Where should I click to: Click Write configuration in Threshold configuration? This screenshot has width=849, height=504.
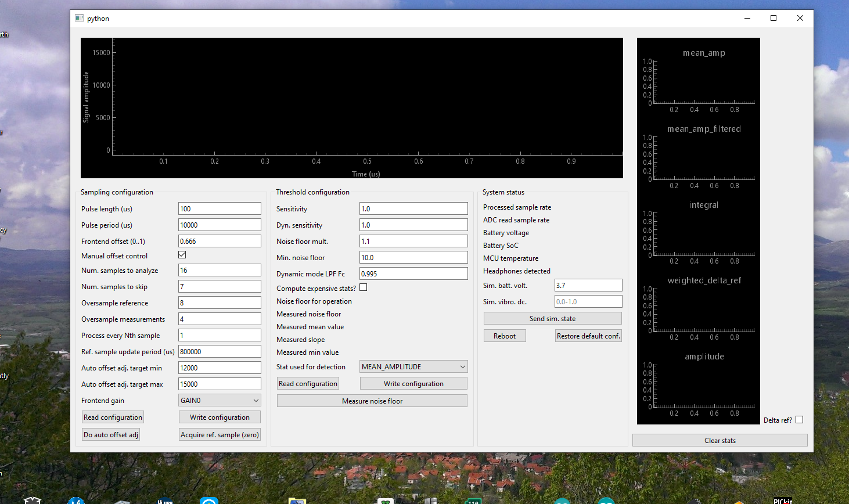pos(413,383)
